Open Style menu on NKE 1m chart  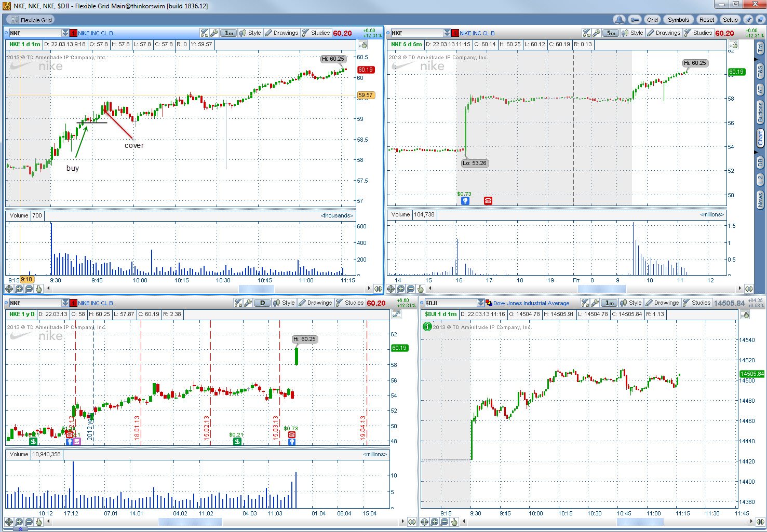[x=250, y=33]
